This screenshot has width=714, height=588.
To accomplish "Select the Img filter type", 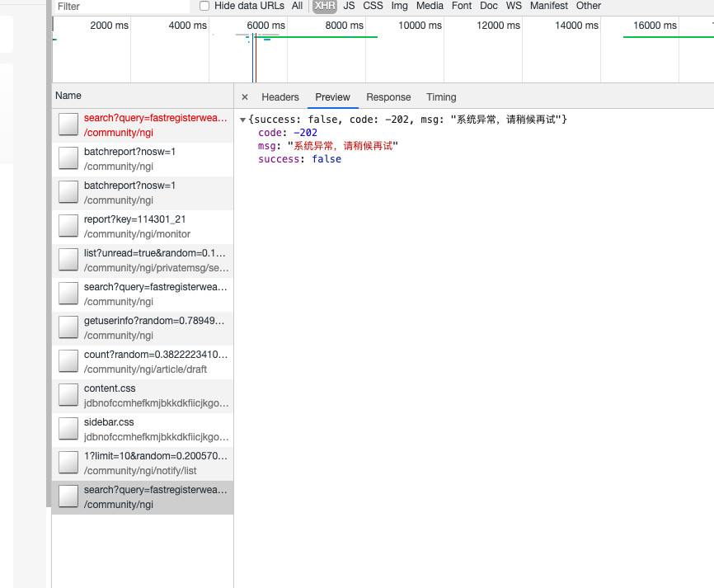I will [x=399, y=6].
